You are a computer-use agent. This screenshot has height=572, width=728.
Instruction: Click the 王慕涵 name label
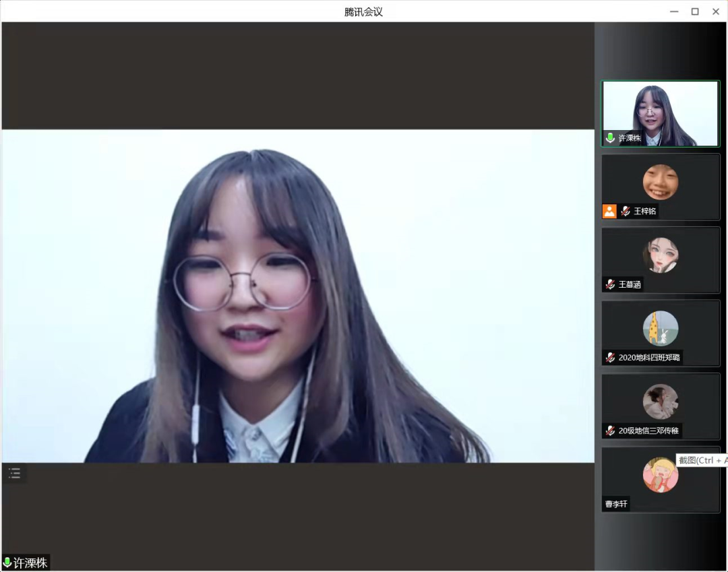click(x=630, y=284)
